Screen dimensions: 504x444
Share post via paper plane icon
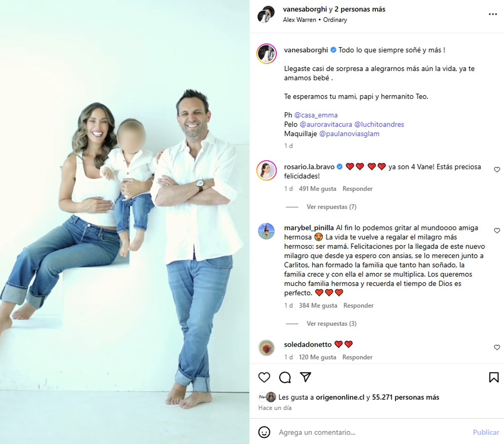pyautogui.click(x=305, y=377)
